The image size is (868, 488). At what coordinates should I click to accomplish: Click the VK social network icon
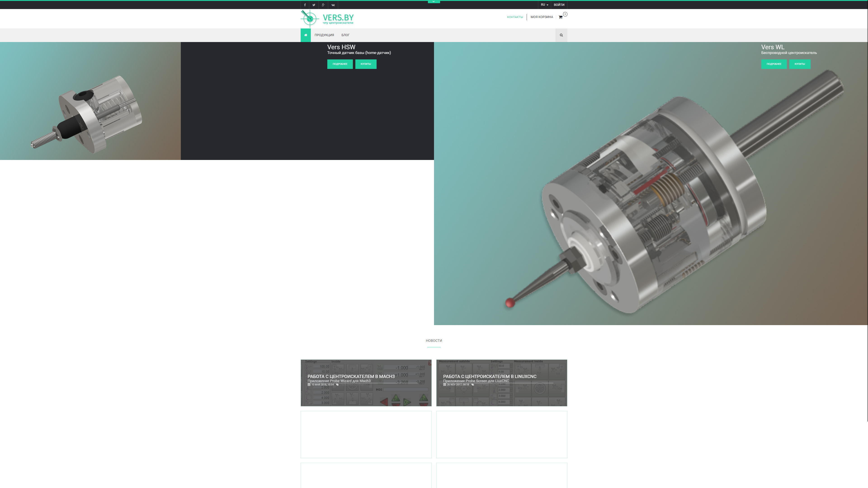(333, 5)
